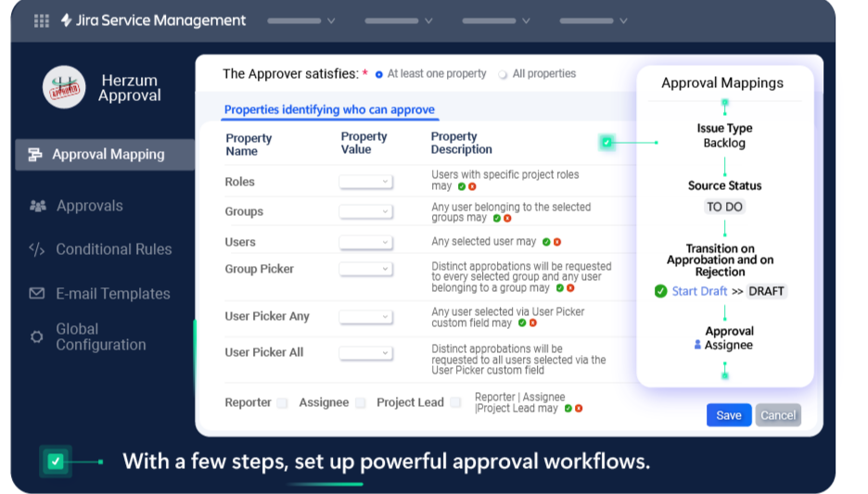Click green check icon in Group Picker description
The image size is (868, 494).
[x=560, y=288]
